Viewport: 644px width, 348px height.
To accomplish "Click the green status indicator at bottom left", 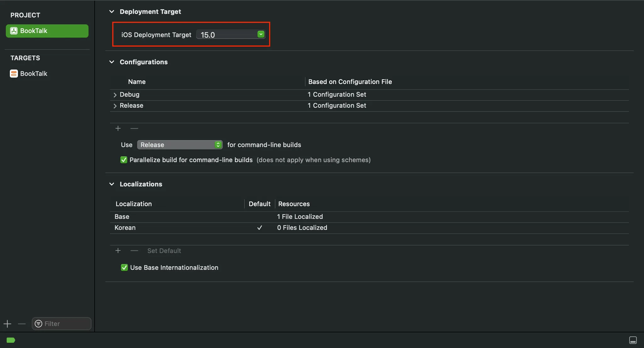I will click(11, 340).
